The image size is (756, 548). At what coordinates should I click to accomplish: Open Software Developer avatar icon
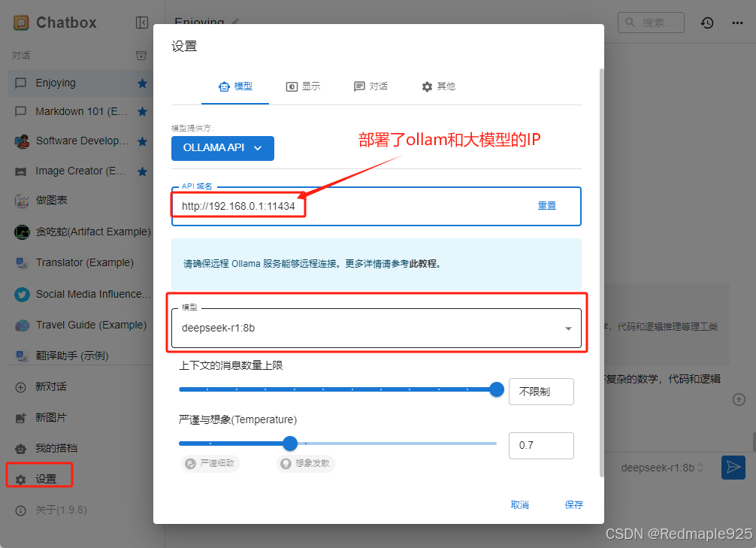tap(22, 141)
